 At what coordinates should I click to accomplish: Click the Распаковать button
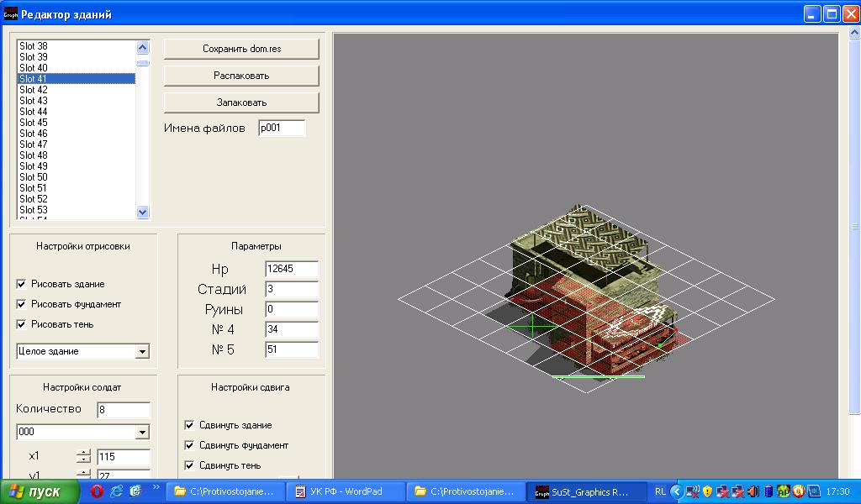241,76
